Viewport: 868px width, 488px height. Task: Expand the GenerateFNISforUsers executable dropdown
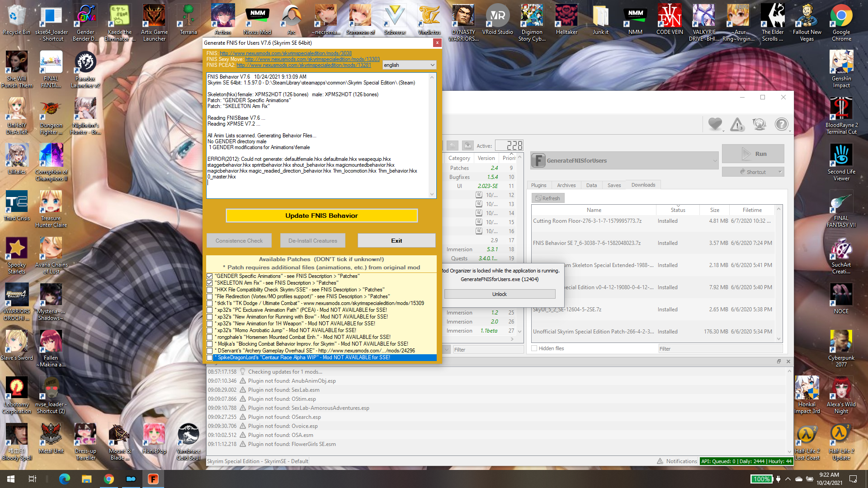[715, 160]
